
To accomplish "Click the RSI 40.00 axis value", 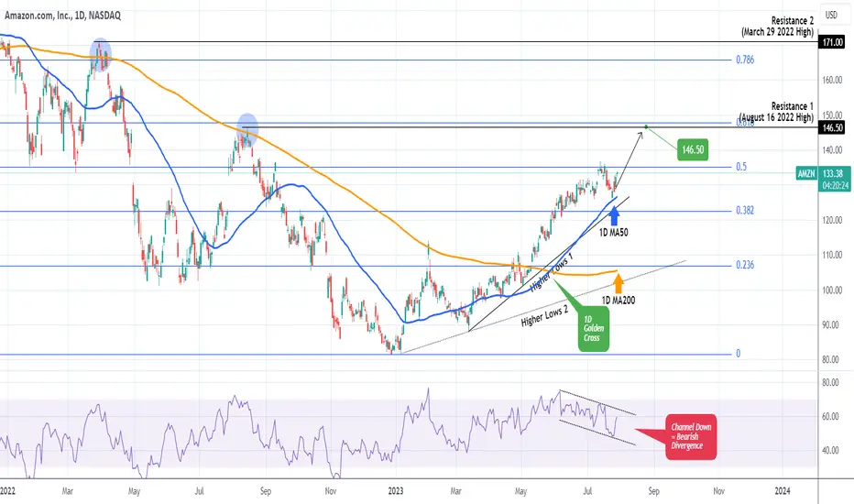I will pos(830,450).
